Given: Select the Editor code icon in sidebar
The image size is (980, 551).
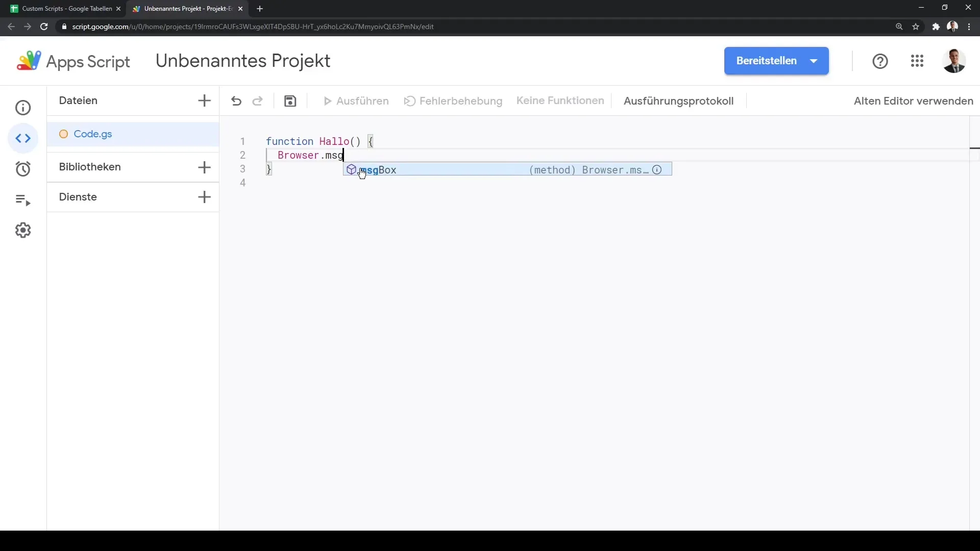Looking at the screenshot, I should click(23, 138).
